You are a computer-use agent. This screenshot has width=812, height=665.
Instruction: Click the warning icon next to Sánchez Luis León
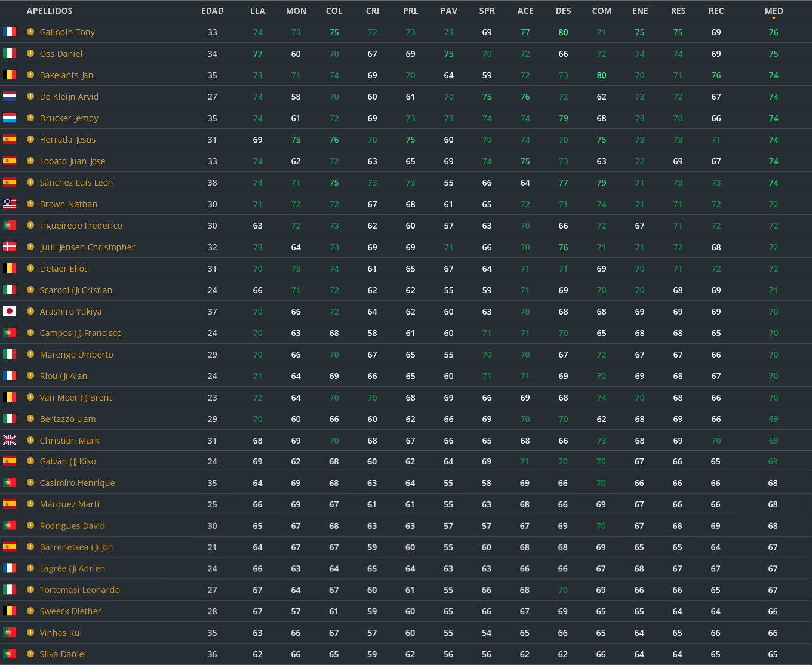pos(30,182)
